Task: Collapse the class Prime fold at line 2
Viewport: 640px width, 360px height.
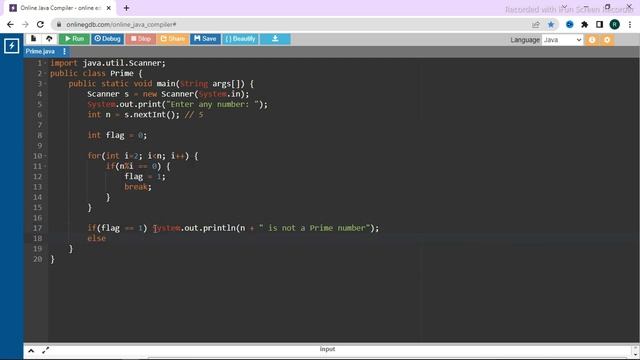Action: click(x=45, y=73)
